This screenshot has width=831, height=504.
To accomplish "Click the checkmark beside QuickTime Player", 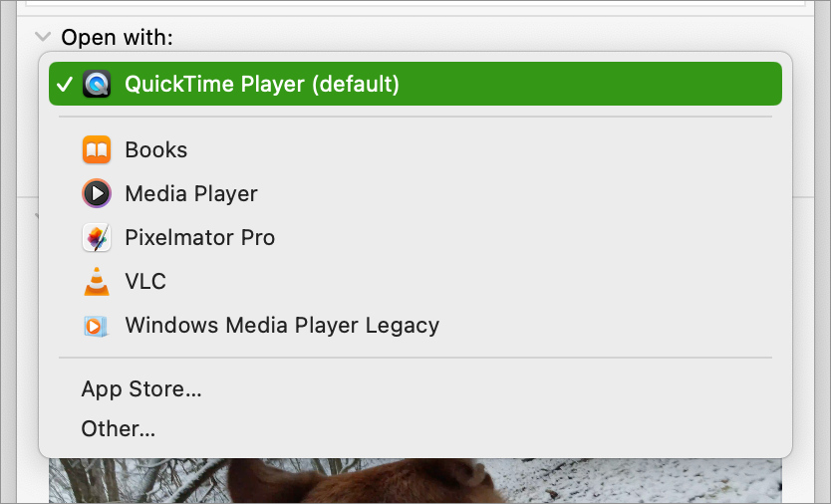I will pyautogui.click(x=65, y=84).
